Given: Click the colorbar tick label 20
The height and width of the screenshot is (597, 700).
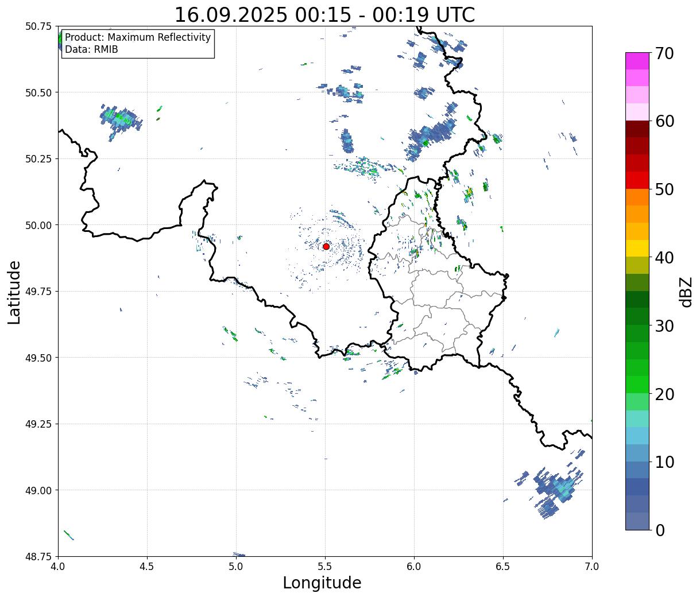Looking at the screenshot, I should coord(664,394).
